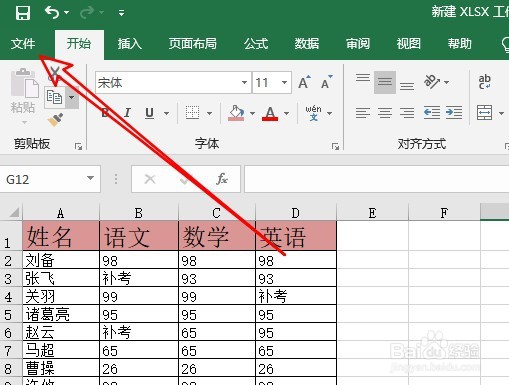The height and width of the screenshot is (385, 509).
Task: Click the Center align icon
Action: (385, 113)
